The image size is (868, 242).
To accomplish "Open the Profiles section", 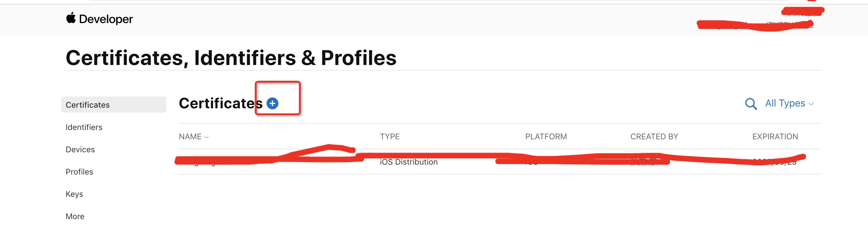I will point(79,171).
